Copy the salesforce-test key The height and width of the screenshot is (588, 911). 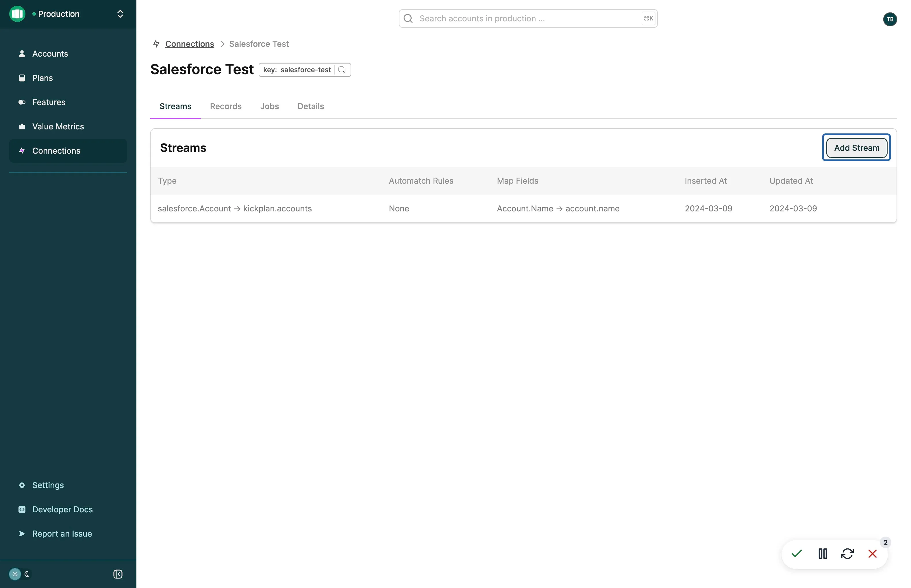pos(342,70)
